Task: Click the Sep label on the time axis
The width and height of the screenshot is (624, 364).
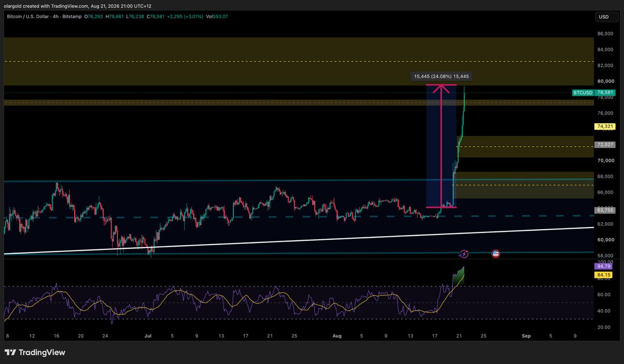Action: click(x=526, y=336)
